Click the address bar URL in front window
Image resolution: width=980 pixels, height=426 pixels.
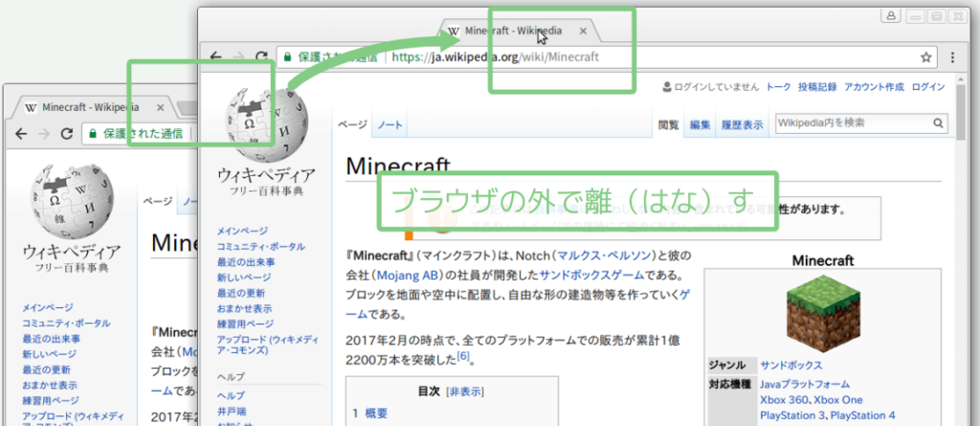495,57
